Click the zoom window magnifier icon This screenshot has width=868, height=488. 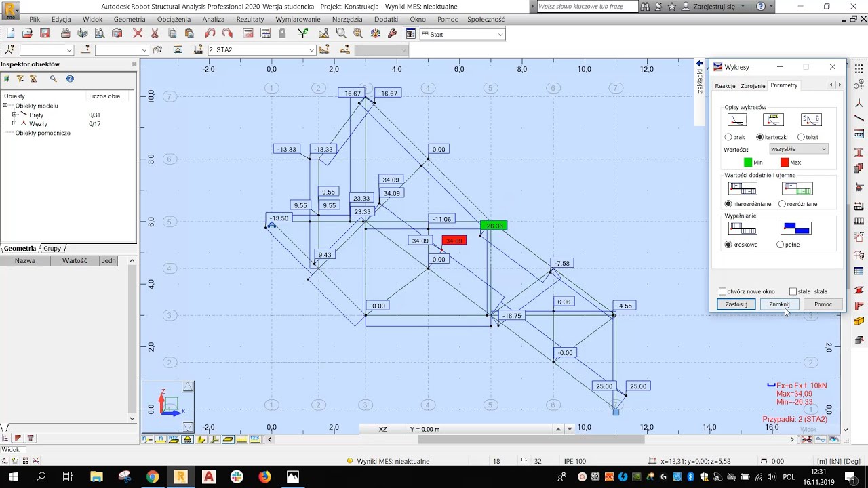click(x=341, y=33)
